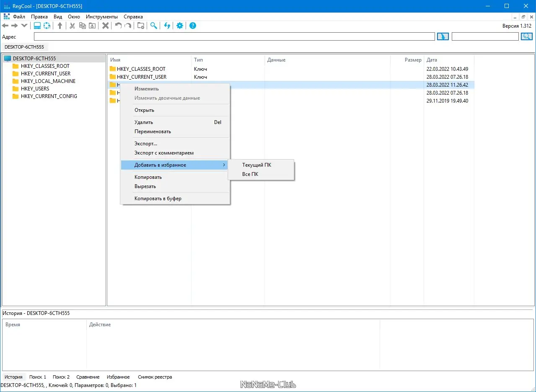Screen dimensions: 536x392
Task: Click the search button right of search field
Action: tap(526, 36)
